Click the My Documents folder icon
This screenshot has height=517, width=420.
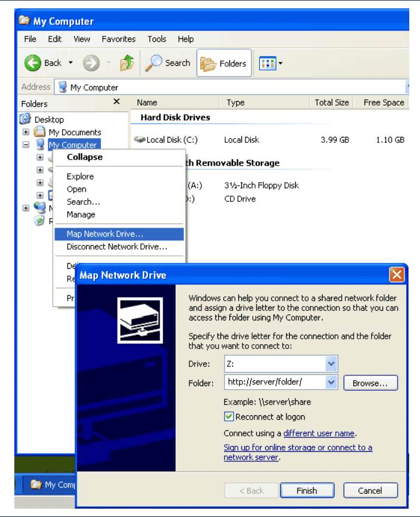39,132
